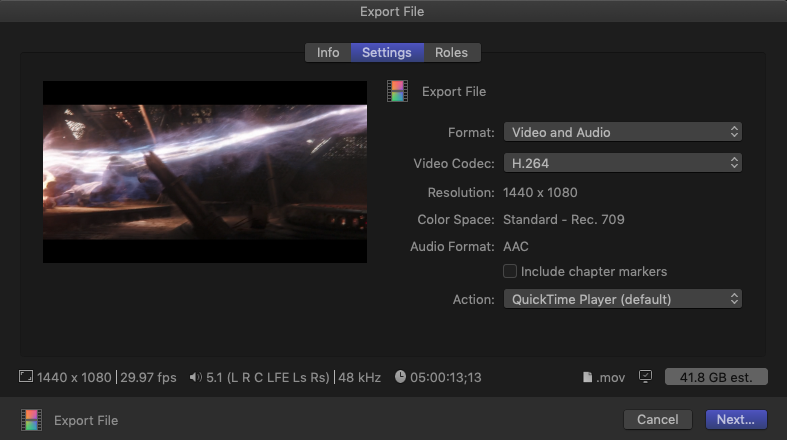Click the video preview thumbnail
Image resolution: width=787 pixels, height=440 pixels.
pyautogui.click(x=205, y=172)
